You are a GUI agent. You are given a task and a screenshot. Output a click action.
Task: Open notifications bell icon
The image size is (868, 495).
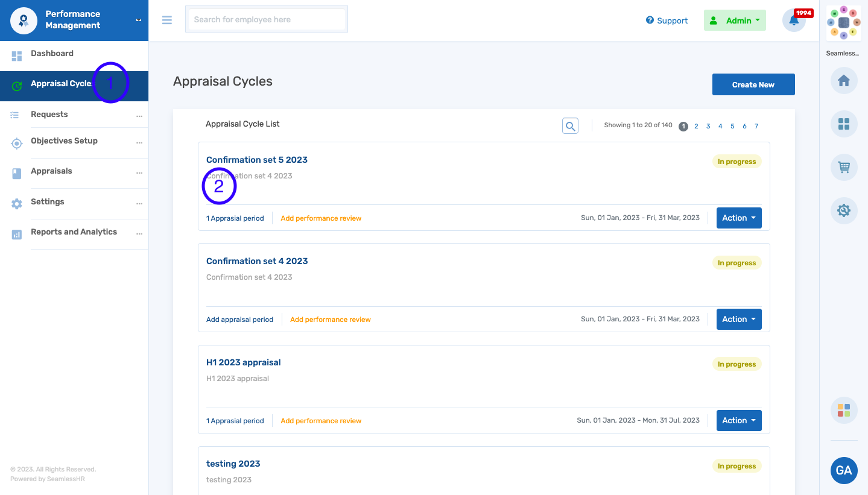pyautogui.click(x=794, y=20)
